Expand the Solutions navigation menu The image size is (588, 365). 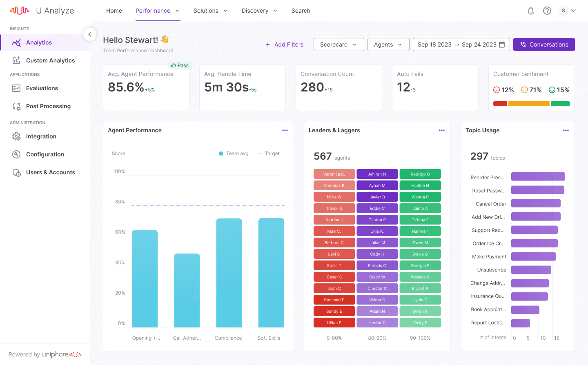click(x=210, y=11)
